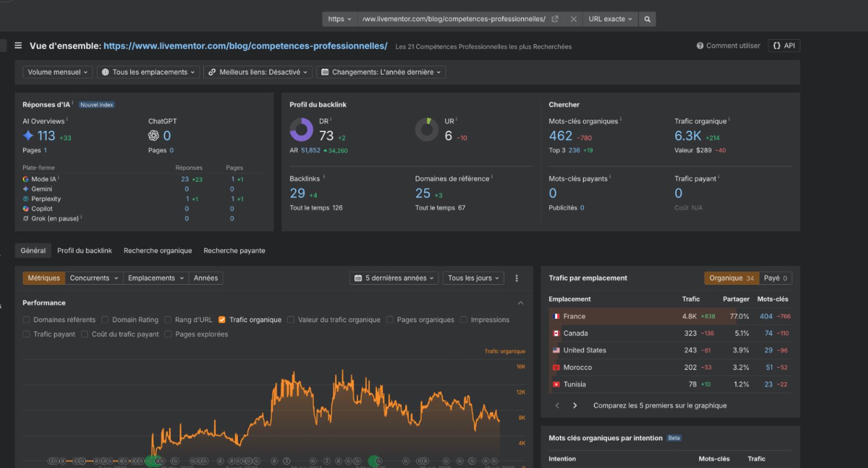Viewport: 868px width, 468px height.
Task: Enable the Pages explorées checkbox
Action: (x=168, y=334)
